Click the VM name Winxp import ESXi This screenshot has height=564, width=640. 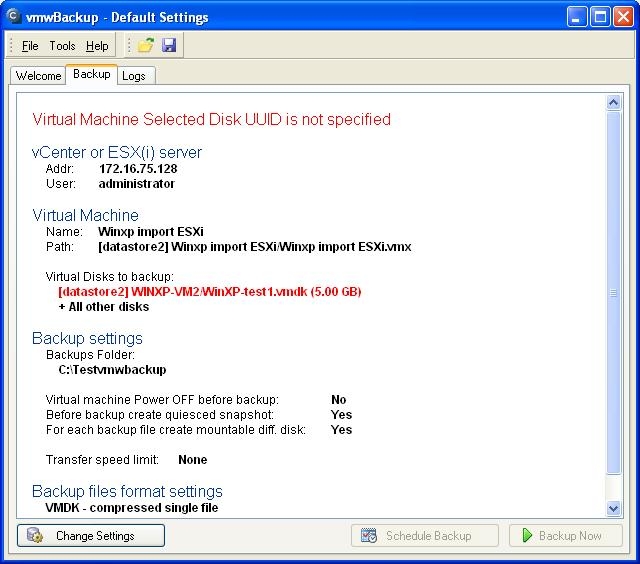pyautogui.click(x=151, y=231)
